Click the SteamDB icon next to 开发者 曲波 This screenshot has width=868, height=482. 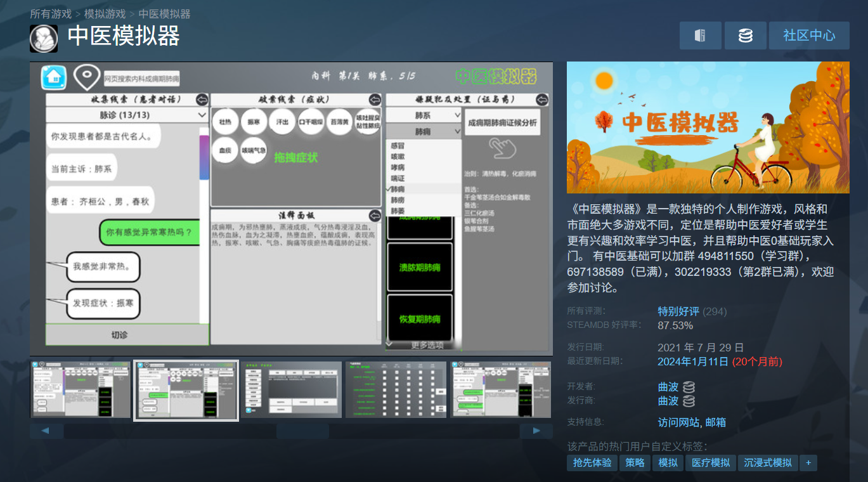point(689,387)
